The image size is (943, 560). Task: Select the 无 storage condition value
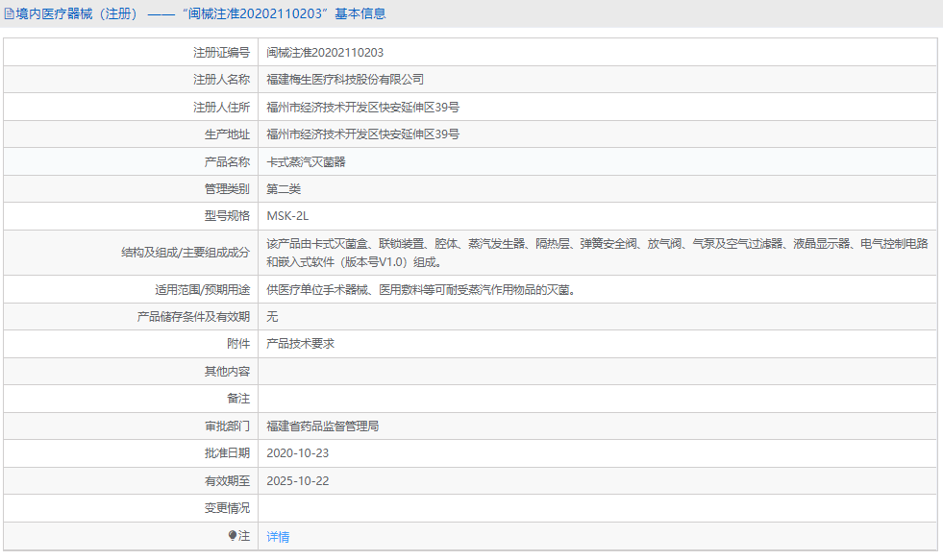pyautogui.click(x=272, y=317)
